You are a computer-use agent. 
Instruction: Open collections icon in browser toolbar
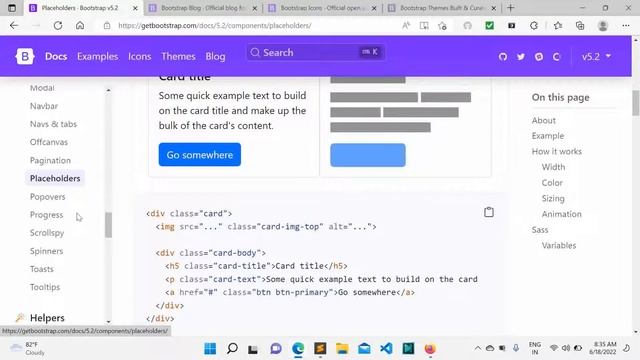(x=580, y=26)
